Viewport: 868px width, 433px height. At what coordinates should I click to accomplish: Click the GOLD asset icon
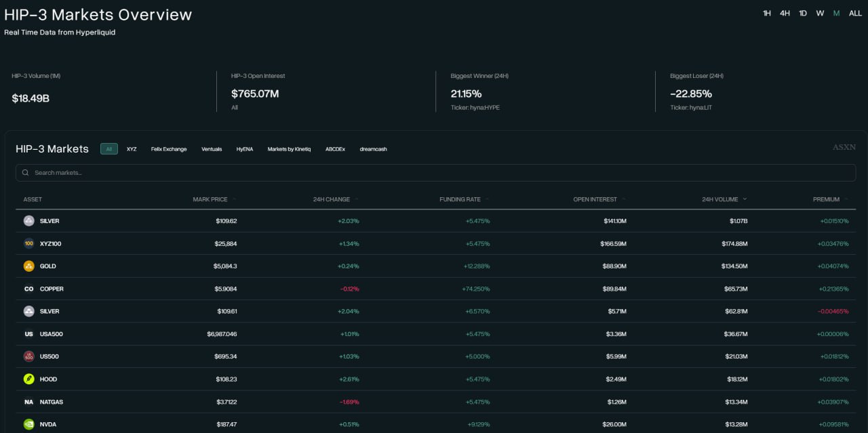(x=28, y=266)
